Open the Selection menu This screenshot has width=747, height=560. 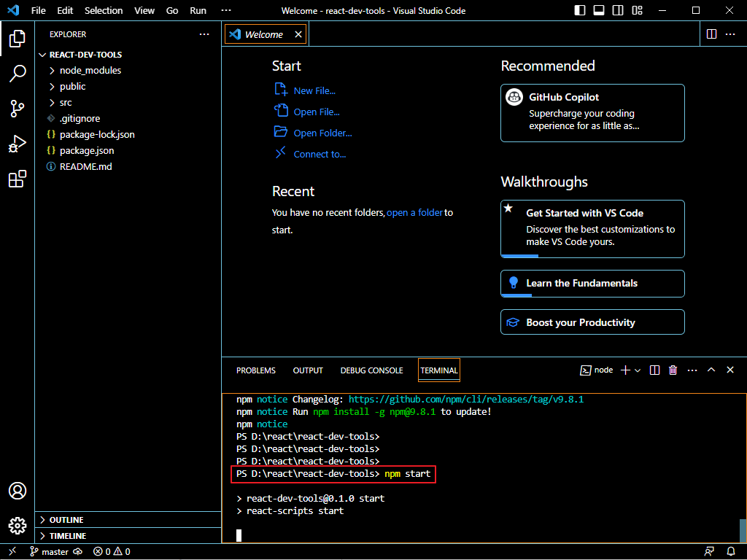pyautogui.click(x=104, y=10)
